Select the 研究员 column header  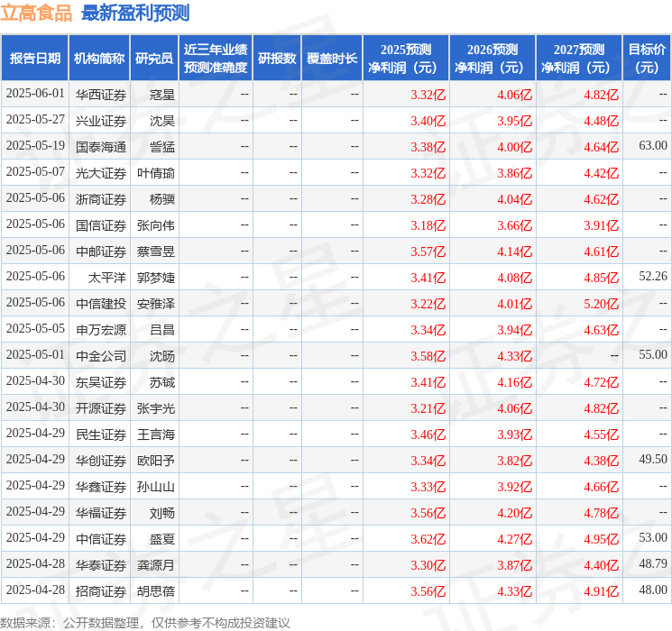click(154, 59)
